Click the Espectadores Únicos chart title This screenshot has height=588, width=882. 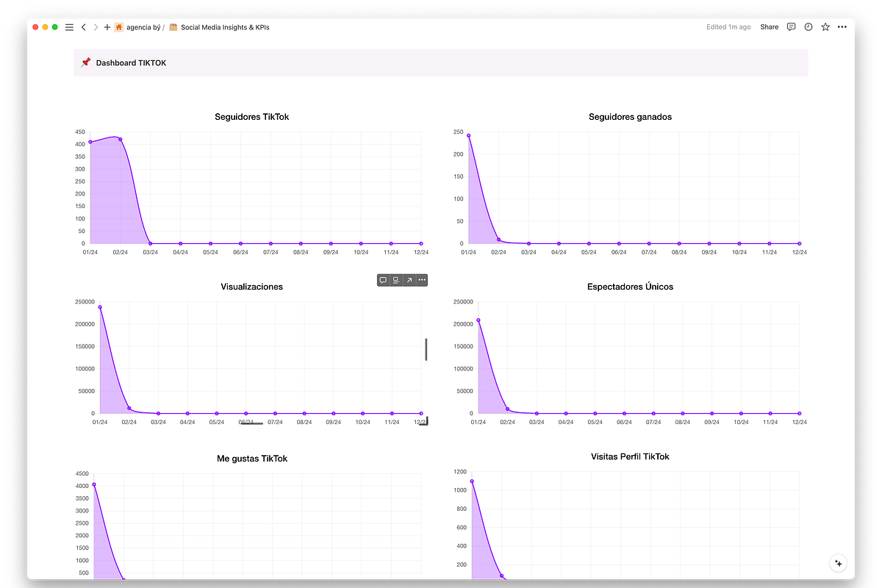click(x=630, y=287)
